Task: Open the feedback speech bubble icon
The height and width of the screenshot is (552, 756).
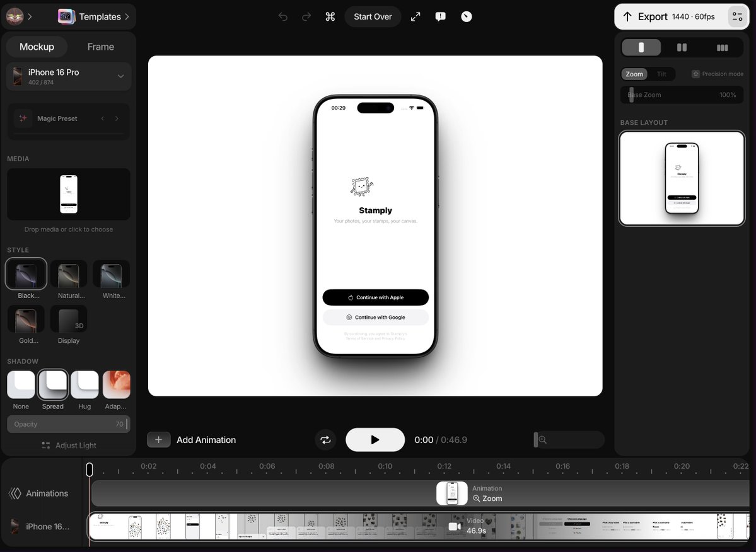Action: coord(440,17)
